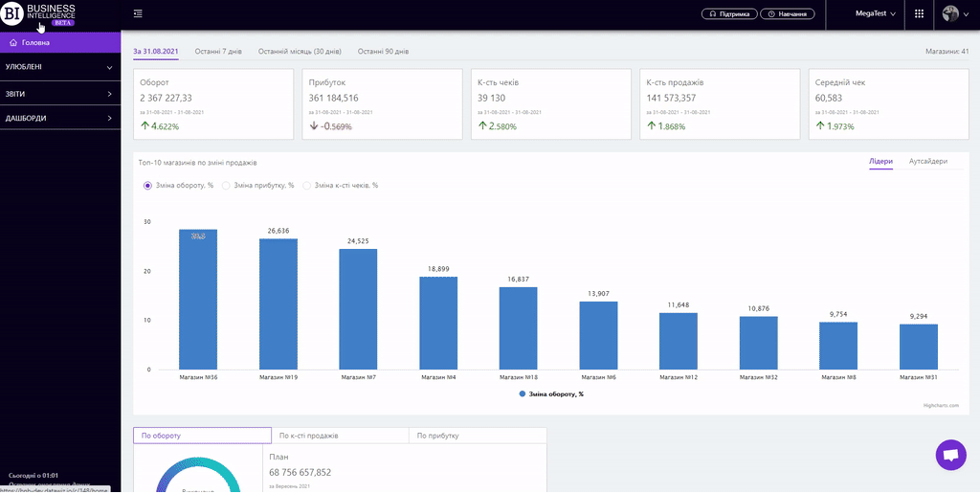Click the BI Business Intelligence logo

(x=39, y=13)
